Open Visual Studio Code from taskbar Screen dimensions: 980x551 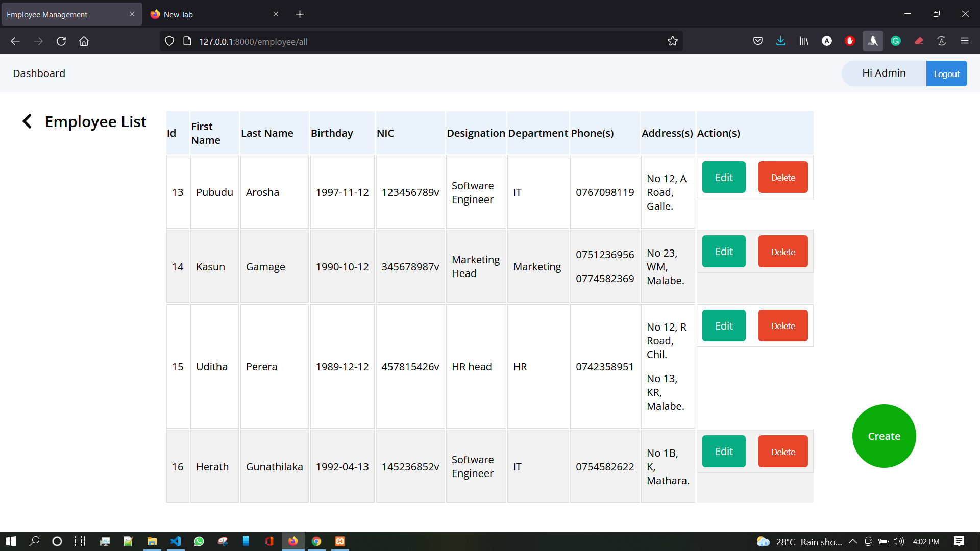(175, 541)
